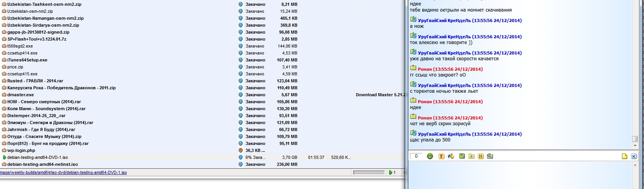The width and height of the screenshot is (644, 189).
Task: Click the '36,3 KB ...' status of wp-login.php
Action: [255, 150]
